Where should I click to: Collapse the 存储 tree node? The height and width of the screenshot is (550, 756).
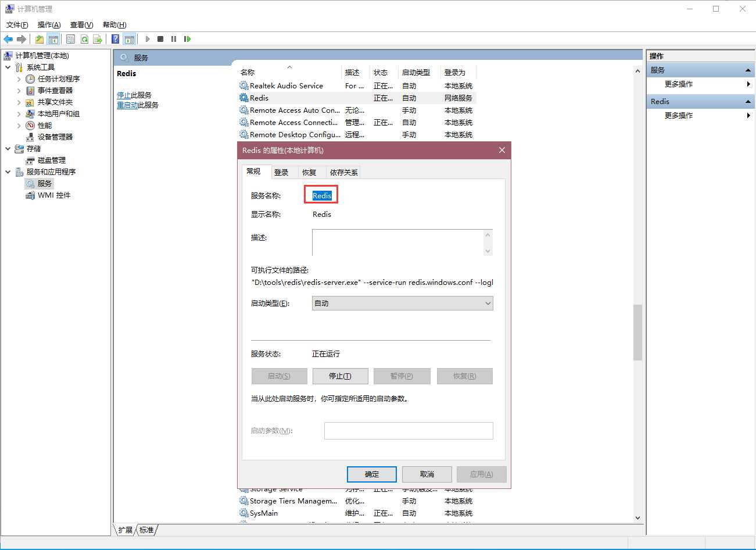pyautogui.click(x=8, y=149)
